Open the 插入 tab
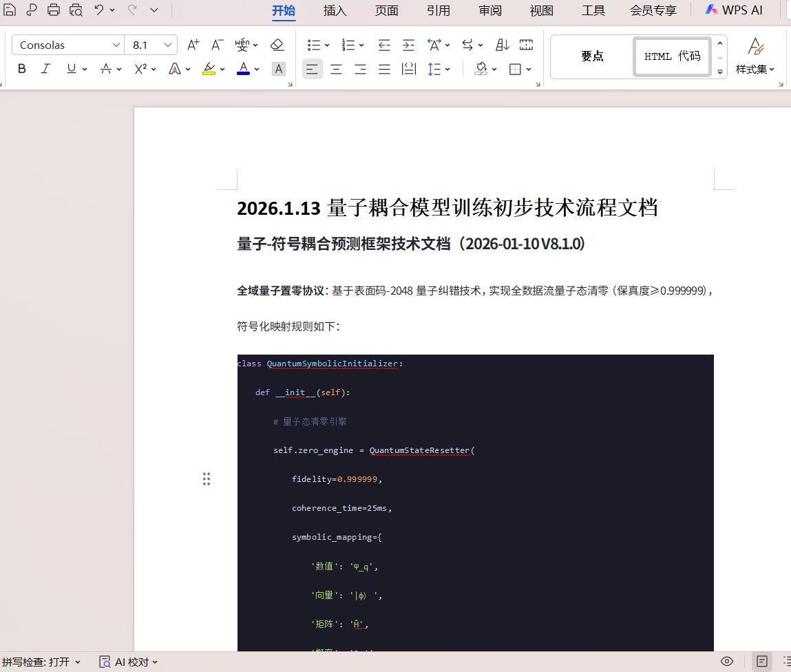 click(x=335, y=10)
